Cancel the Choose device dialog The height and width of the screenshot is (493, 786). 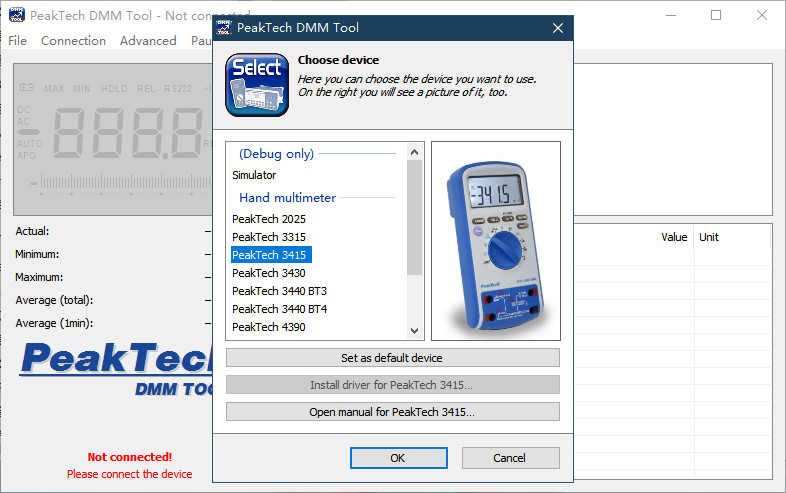click(x=509, y=458)
